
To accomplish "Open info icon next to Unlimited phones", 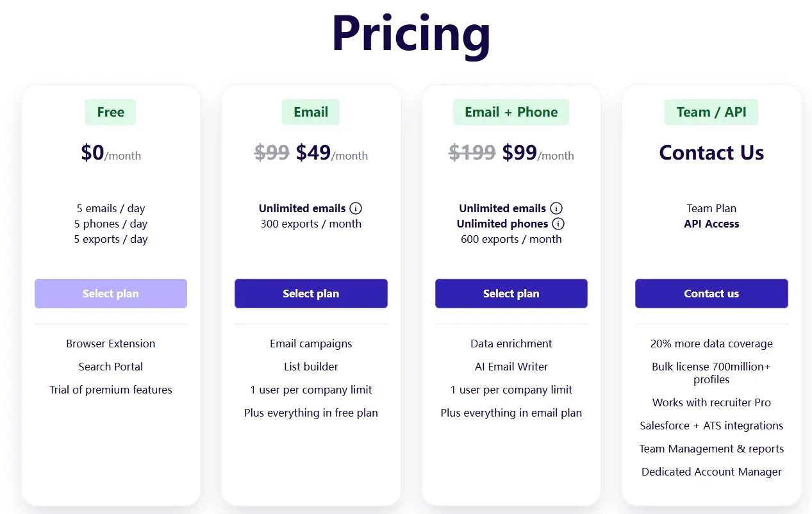I will pyautogui.click(x=558, y=224).
